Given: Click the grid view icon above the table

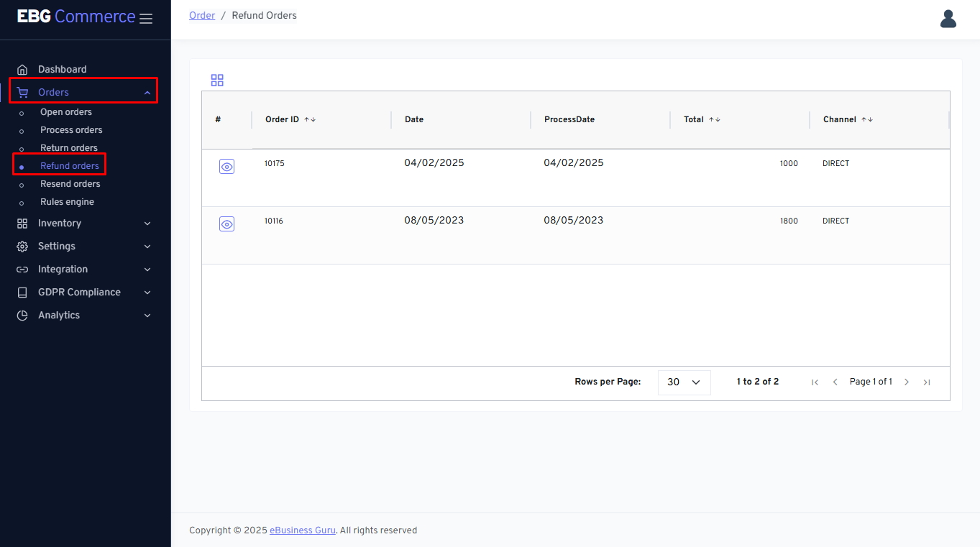Looking at the screenshot, I should tap(217, 81).
